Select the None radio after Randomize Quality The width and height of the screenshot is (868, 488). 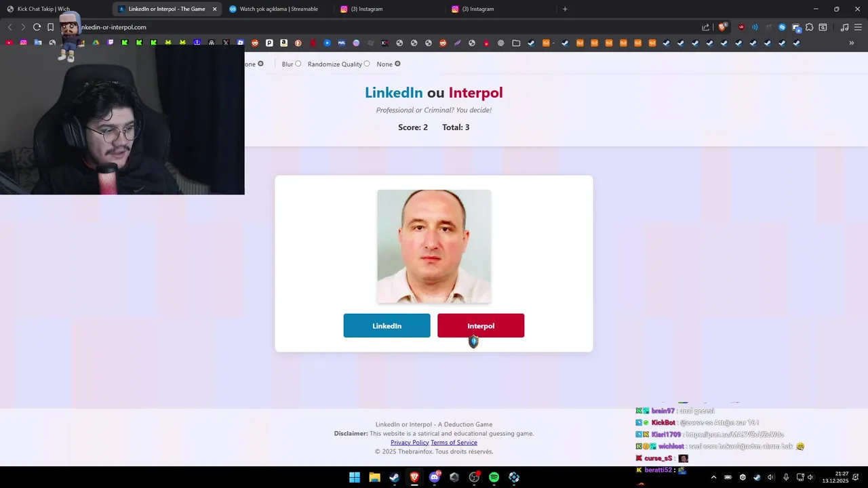(x=397, y=64)
